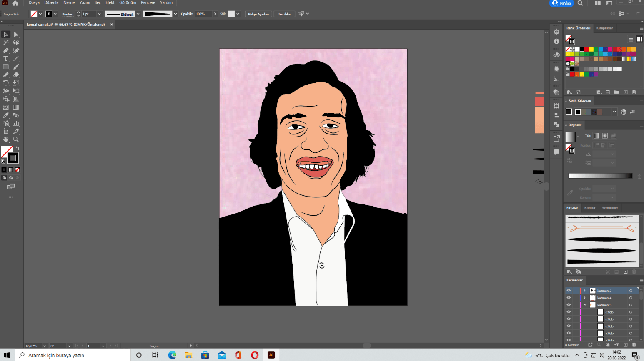The image size is (644, 361).
Task: Select the Eyedropper tool
Action: pos(6,115)
